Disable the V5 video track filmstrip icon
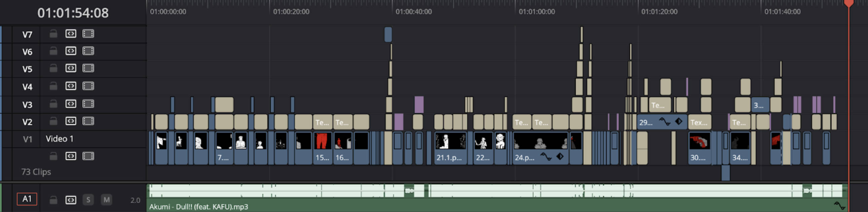 click(88, 68)
